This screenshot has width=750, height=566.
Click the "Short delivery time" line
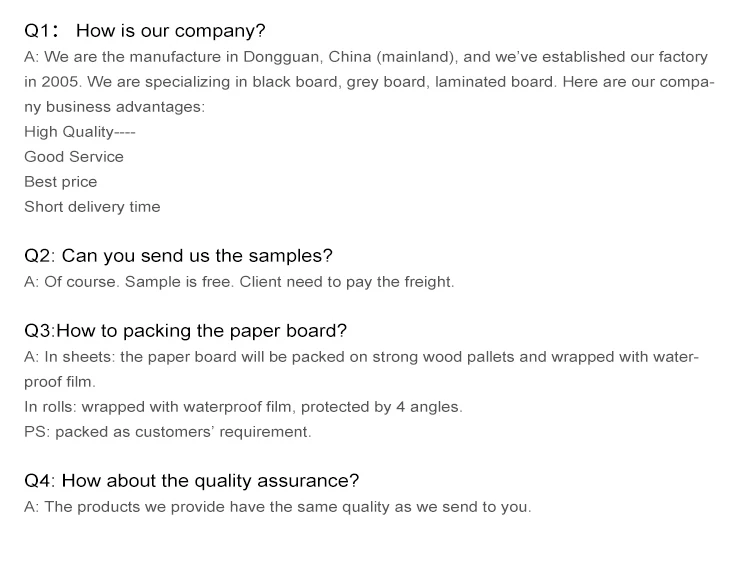92,207
